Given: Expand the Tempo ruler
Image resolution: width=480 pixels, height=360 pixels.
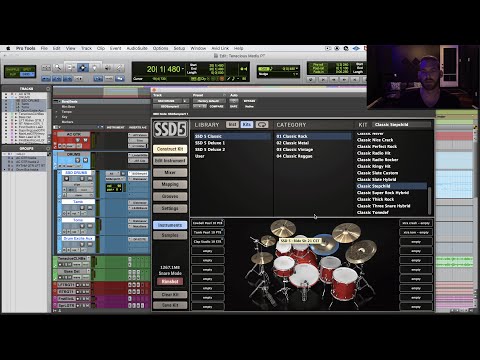Looking at the screenshot, I should pyautogui.click(x=57, y=112).
